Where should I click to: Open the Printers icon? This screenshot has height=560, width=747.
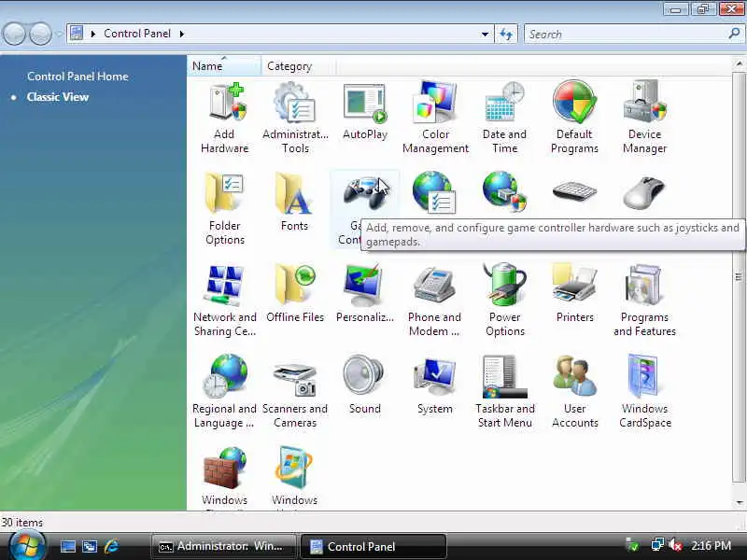[x=574, y=284]
